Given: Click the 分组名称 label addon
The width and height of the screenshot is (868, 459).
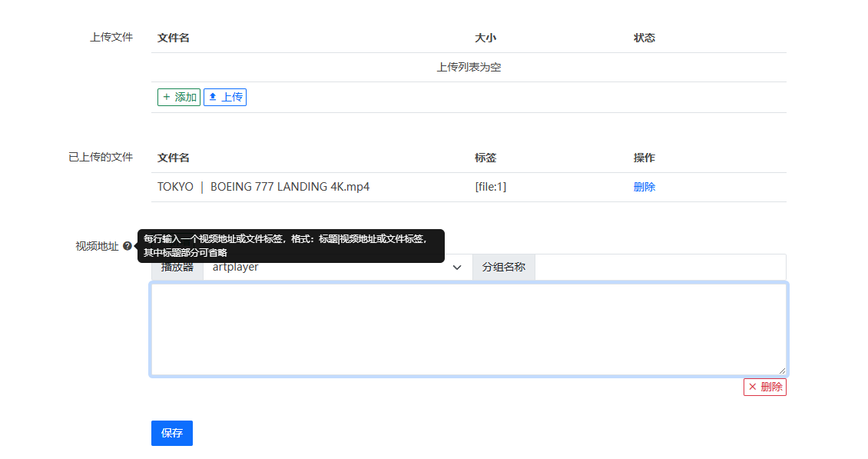Looking at the screenshot, I should pyautogui.click(x=503, y=268).
